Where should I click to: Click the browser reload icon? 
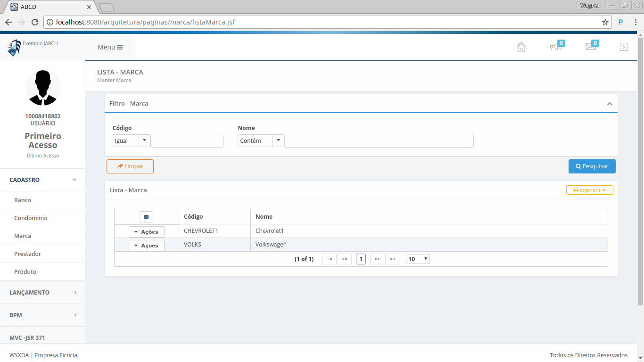pos(34,22)
